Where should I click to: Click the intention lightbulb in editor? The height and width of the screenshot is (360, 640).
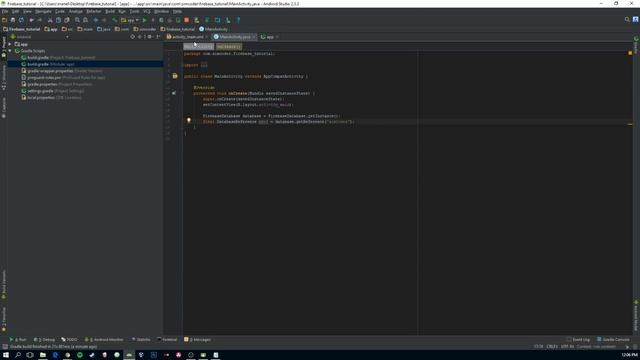189,120
